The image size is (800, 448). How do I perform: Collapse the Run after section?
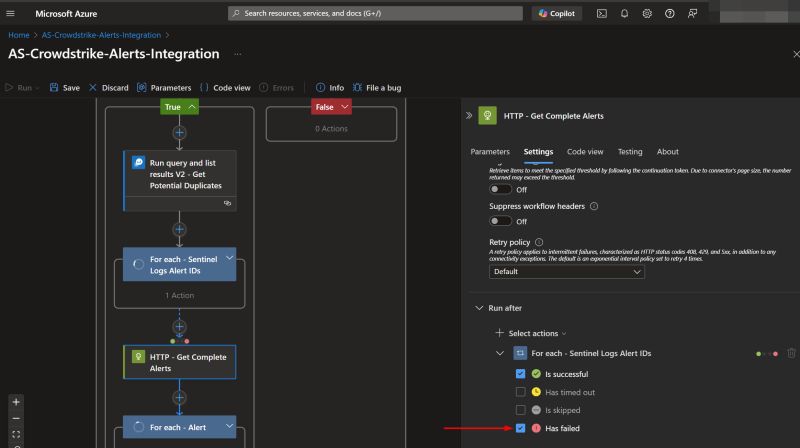click(479, 308)
